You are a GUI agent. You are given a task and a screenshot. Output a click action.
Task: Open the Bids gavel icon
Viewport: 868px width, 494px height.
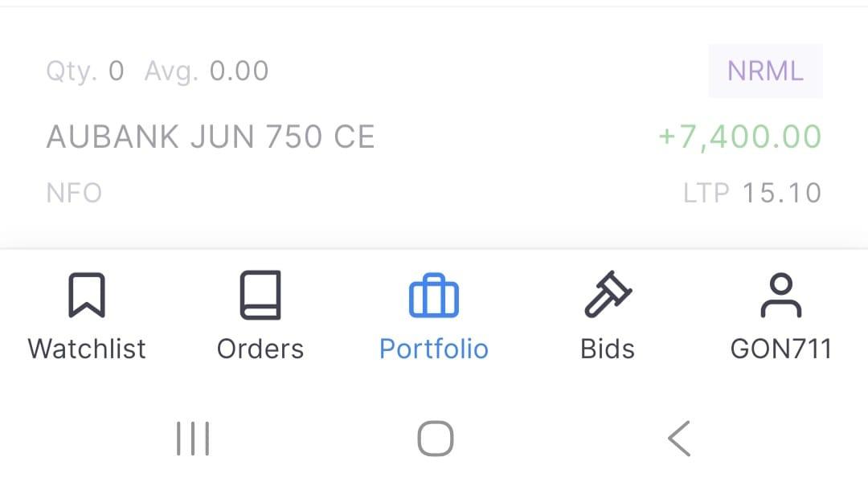608,294
